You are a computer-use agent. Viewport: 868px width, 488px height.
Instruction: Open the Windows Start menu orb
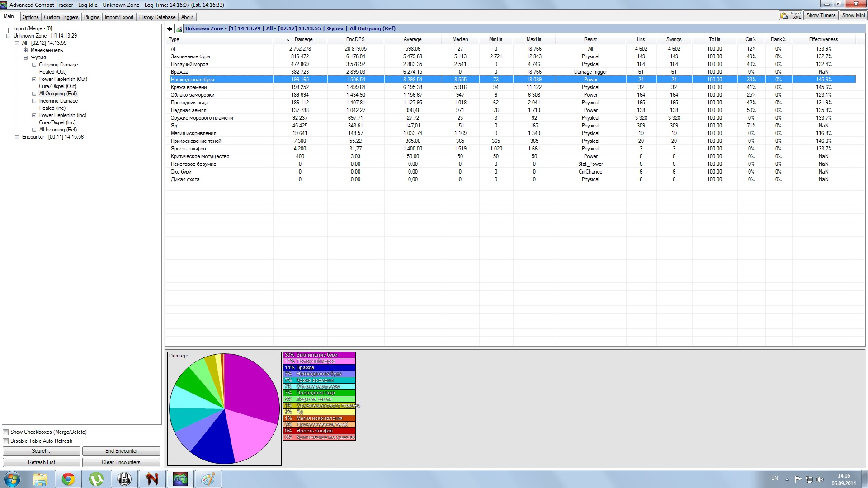12,479
